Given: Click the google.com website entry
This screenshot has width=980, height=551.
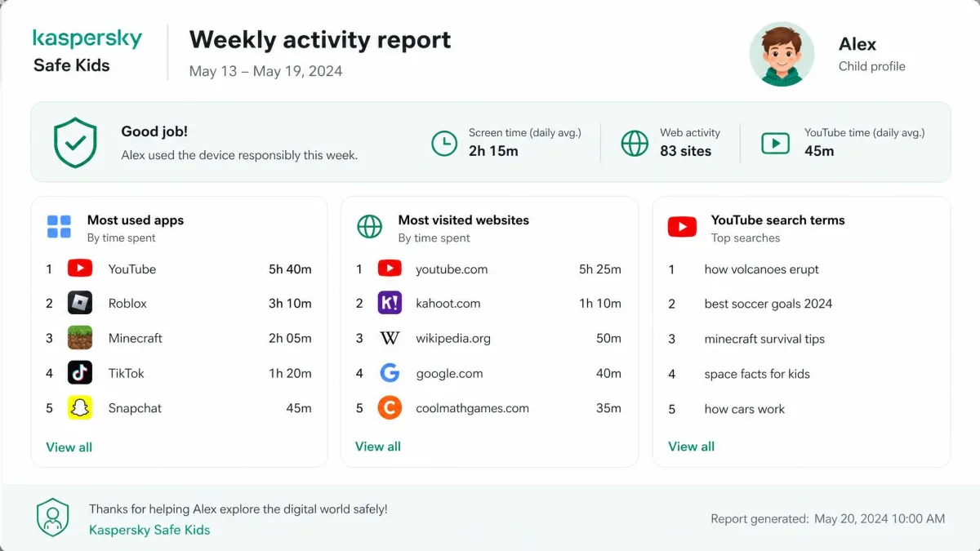Looking at the screenshot, I should click(x=449, y=373).
